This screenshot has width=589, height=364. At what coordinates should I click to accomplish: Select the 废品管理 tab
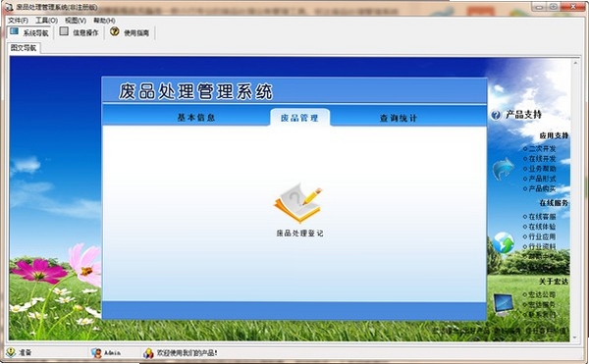pos(299,118)
